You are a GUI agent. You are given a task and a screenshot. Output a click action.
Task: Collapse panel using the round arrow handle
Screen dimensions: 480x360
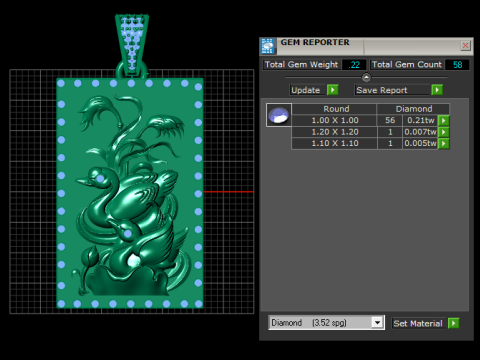pyautogui.click(x=366, y=78)
